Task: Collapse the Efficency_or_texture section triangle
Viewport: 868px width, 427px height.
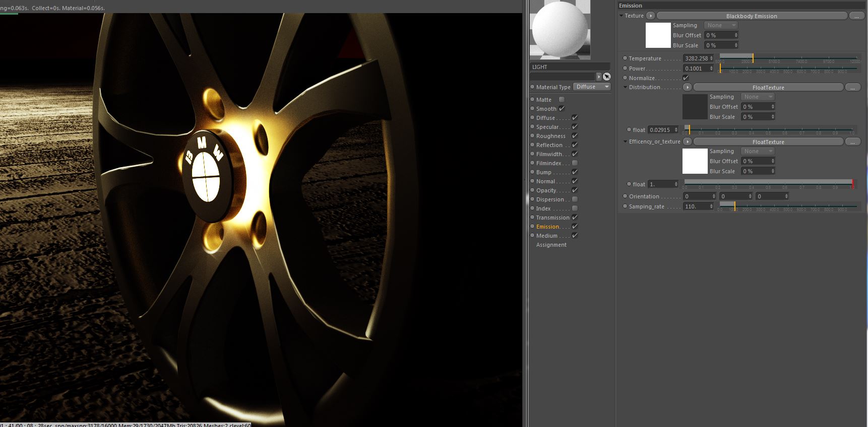Action: click(x=626, y=141)
